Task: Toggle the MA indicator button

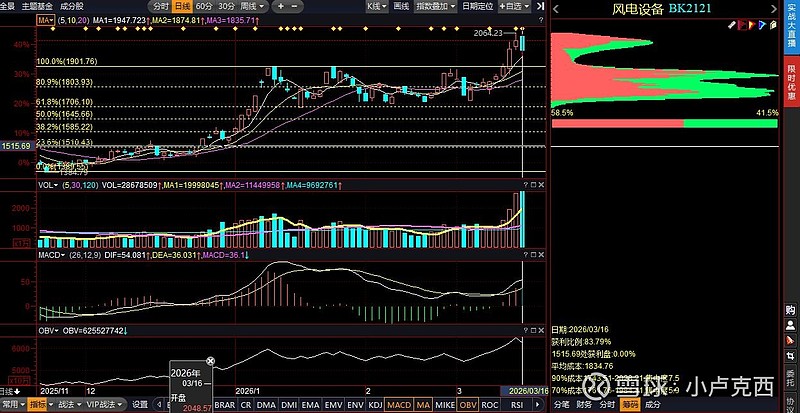Action: pos(423,405)
